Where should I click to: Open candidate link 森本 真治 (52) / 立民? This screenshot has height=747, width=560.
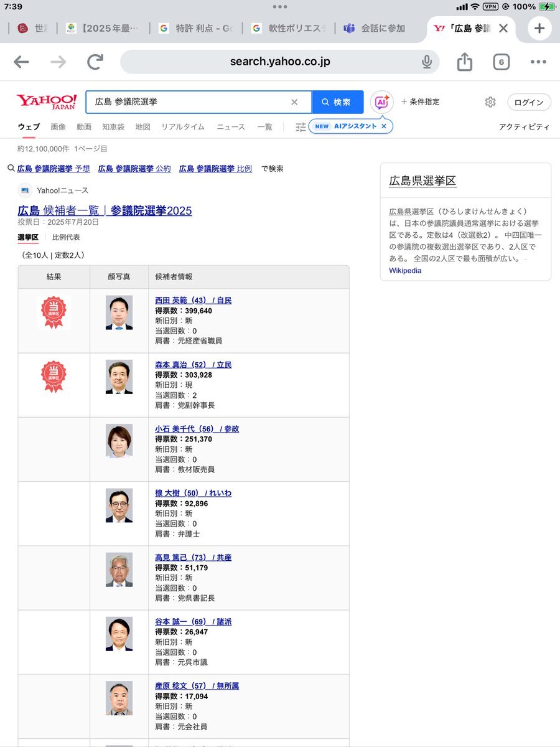(193, 365)
